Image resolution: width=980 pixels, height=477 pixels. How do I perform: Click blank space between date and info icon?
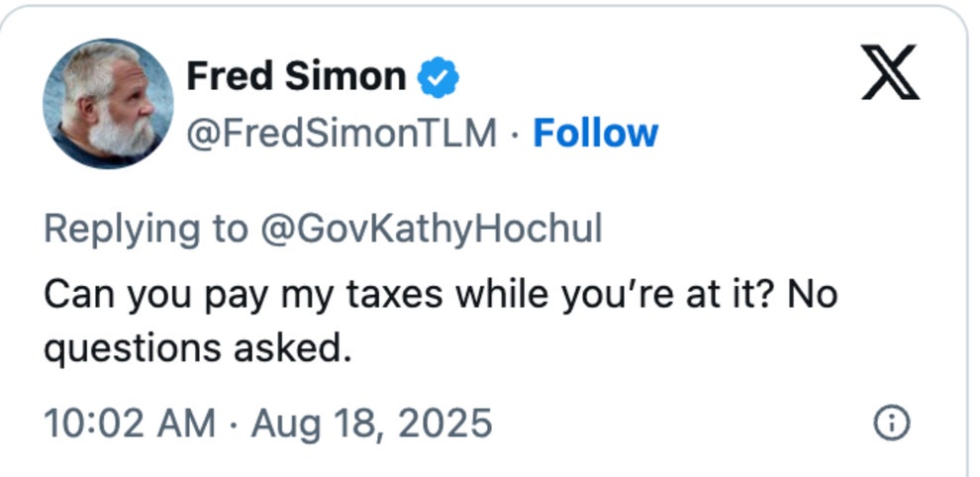click(683, 424)
